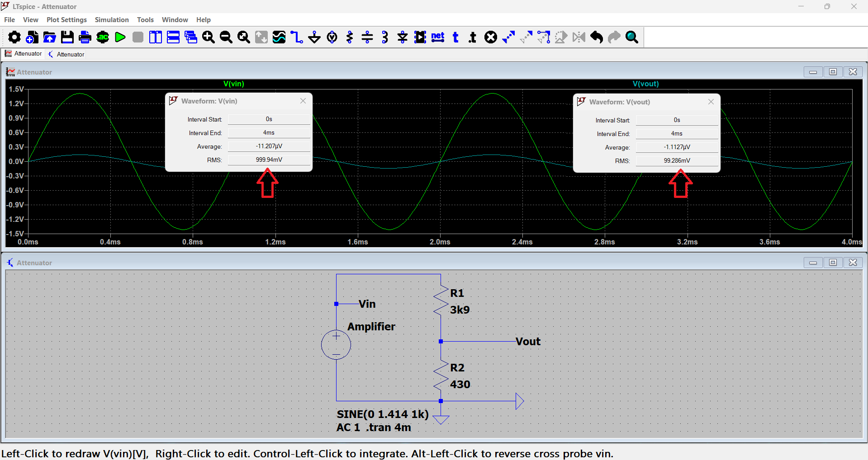The image size is (868, 460).
Task: Click the V(vout) trace label
Action: [645, 84]
